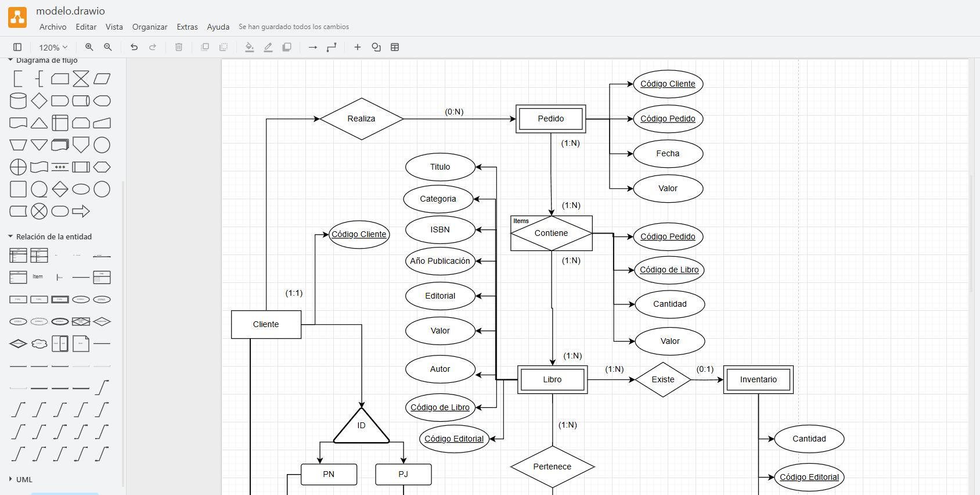
Task: Click the delete trash icon
Action: [x=179, y=47]
